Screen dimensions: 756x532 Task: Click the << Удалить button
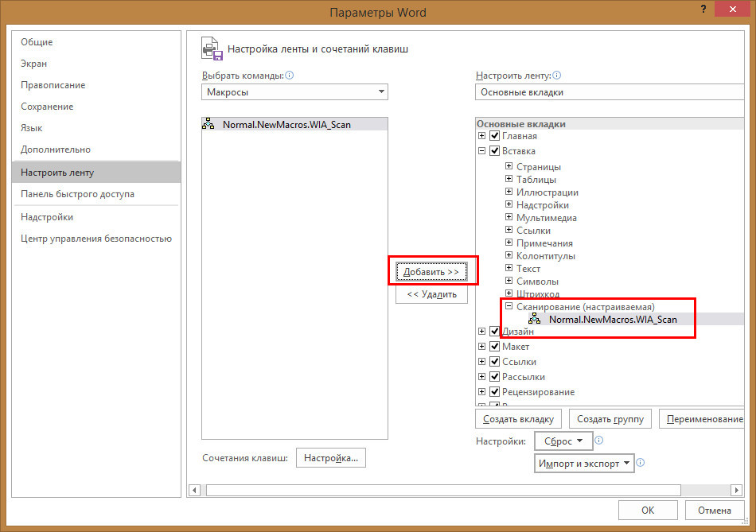pos(431,294)
